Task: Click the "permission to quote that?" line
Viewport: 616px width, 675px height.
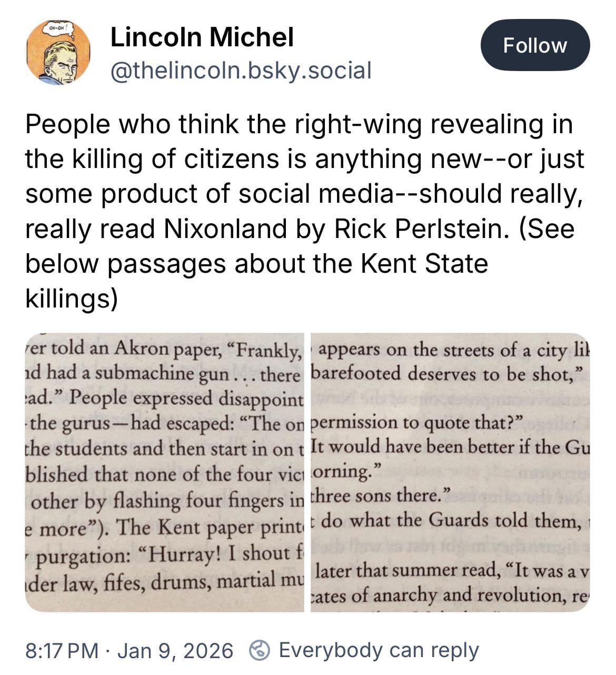Action: pyautogui.click(x=417, y=423)
